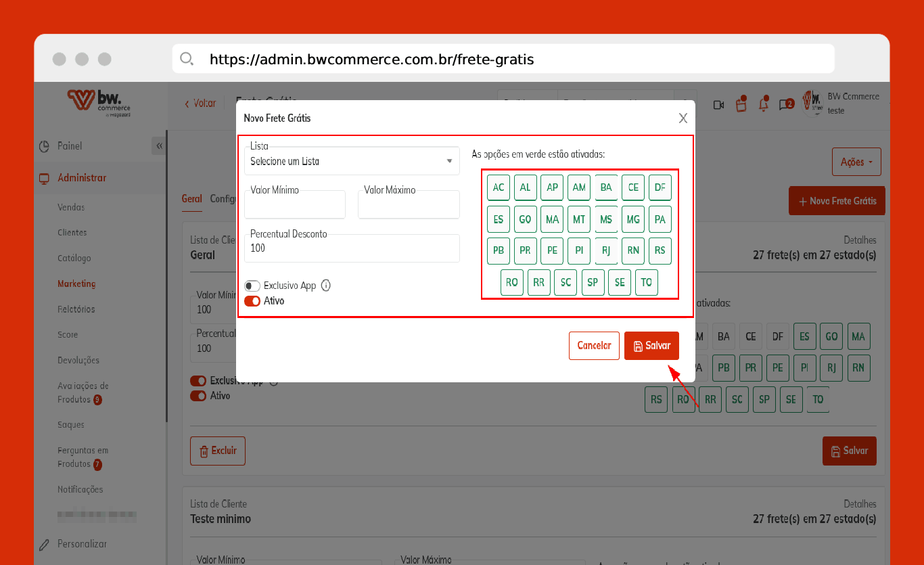924x565 pixels.
Task: Click the BW Commerce logo in sidebar
Action: [99, 104]
